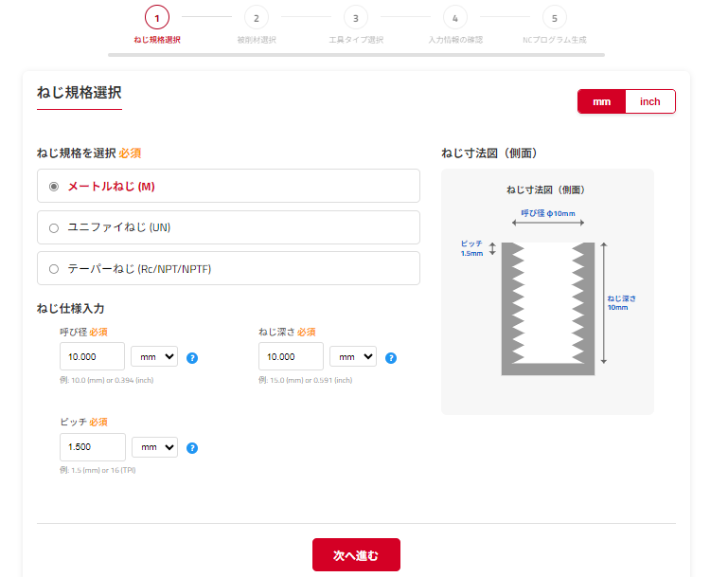
Task: Open the ピッチ unit dropdown
Action: click(x=154, y=447)
